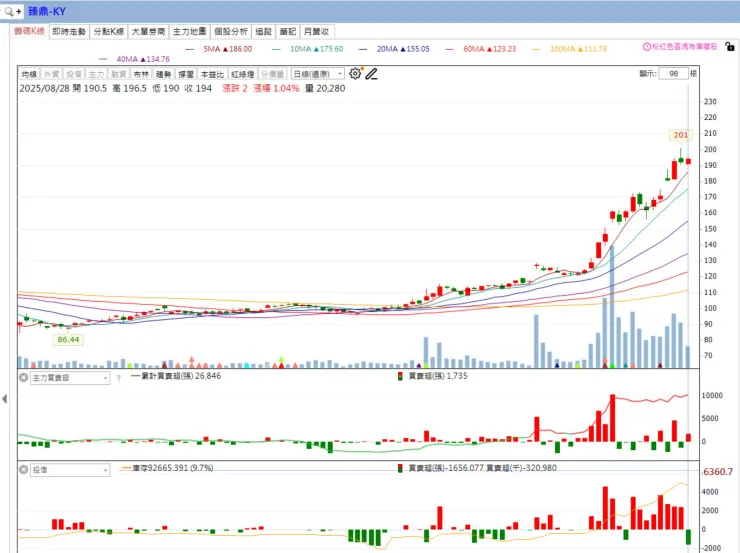Open the 日線(還原) period dropdown
Viewport: 740px width, 553px height.
pyautogui.click(x=317, y=74)
